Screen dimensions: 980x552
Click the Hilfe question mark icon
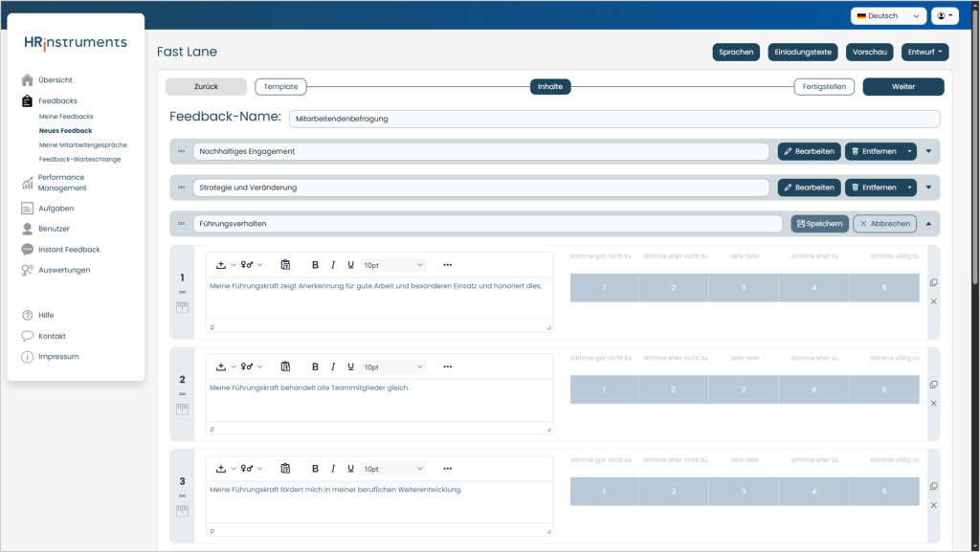pos(27,316)
